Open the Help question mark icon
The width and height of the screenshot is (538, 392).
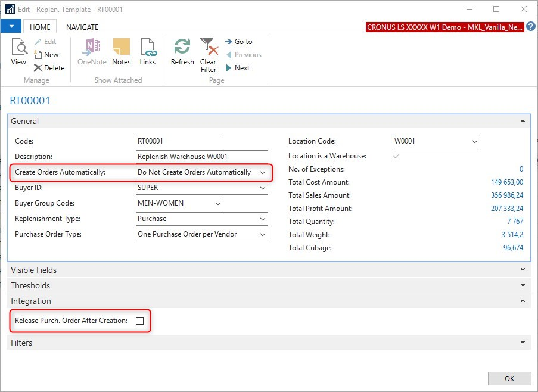pos(531,27)
